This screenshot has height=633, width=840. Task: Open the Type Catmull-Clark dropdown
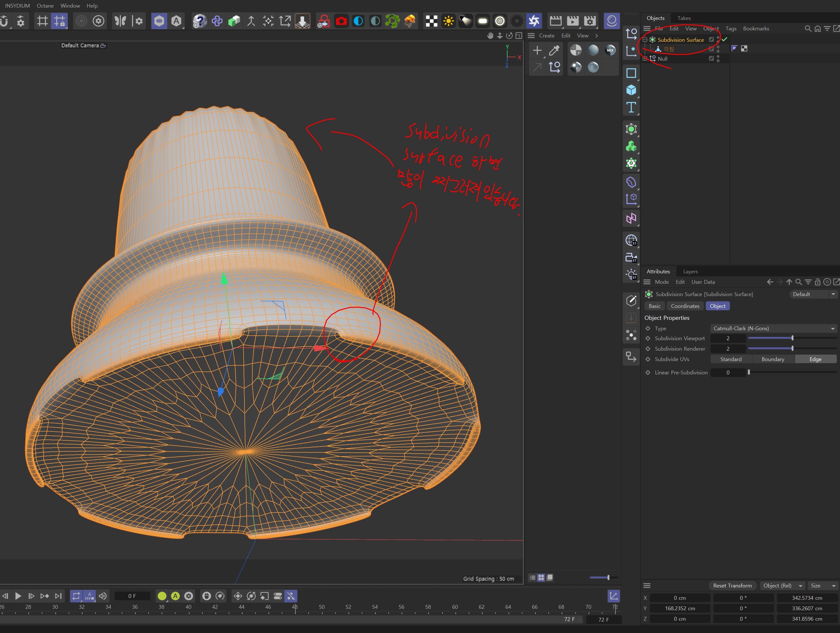point(774,328)
